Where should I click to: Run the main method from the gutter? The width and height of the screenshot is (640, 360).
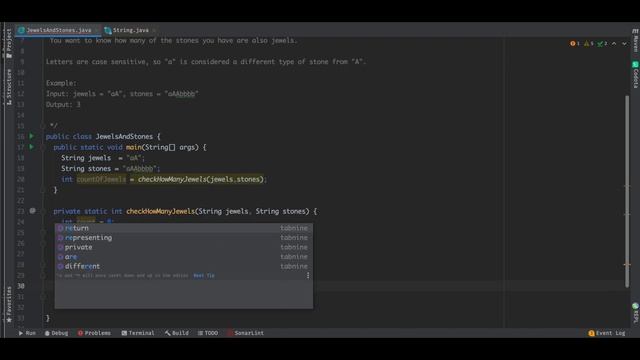click(x=31, y=147)
